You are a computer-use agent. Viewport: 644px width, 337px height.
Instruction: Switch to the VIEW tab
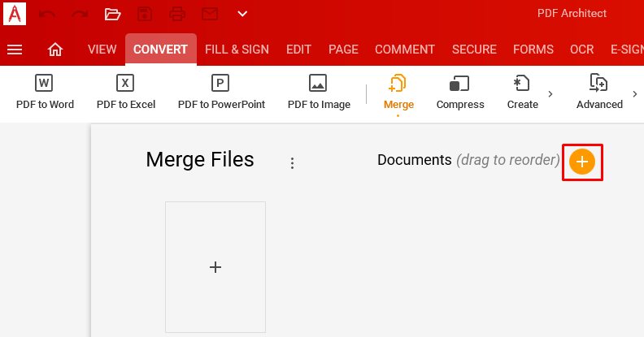click(x=102, y=50)
